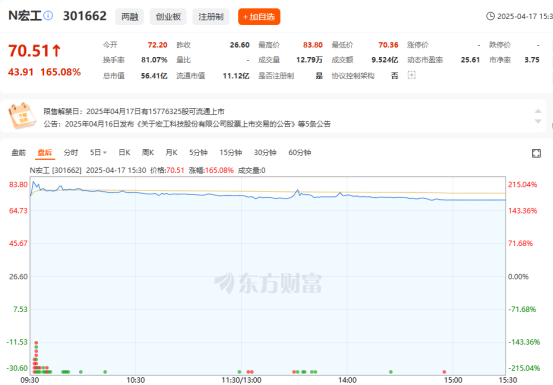Click the red trade dot near 15:00
This screenshot has height=385, width=553.
[444, 372]
